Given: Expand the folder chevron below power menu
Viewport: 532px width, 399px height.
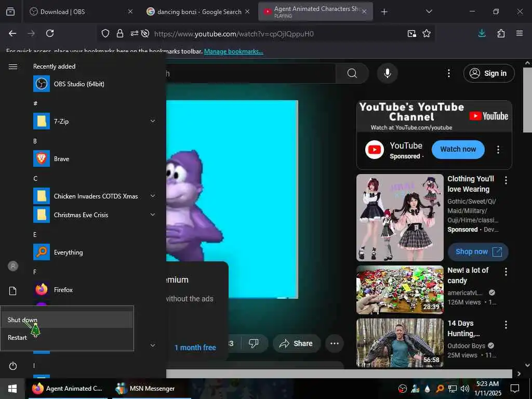Looking at the screenshot, I should [x=153, y=345].
